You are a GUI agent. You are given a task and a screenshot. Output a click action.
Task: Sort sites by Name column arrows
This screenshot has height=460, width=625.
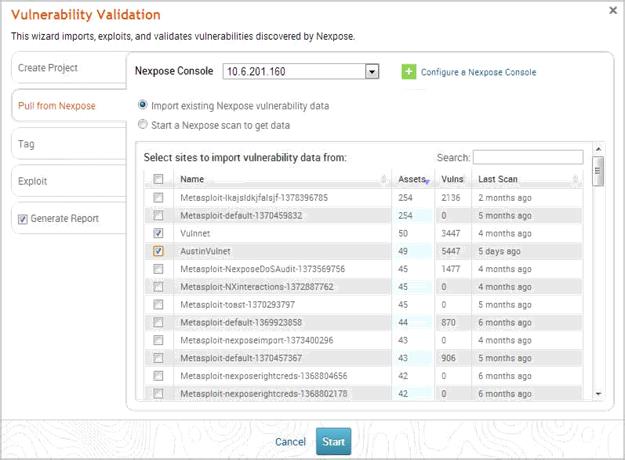[385, 179]
